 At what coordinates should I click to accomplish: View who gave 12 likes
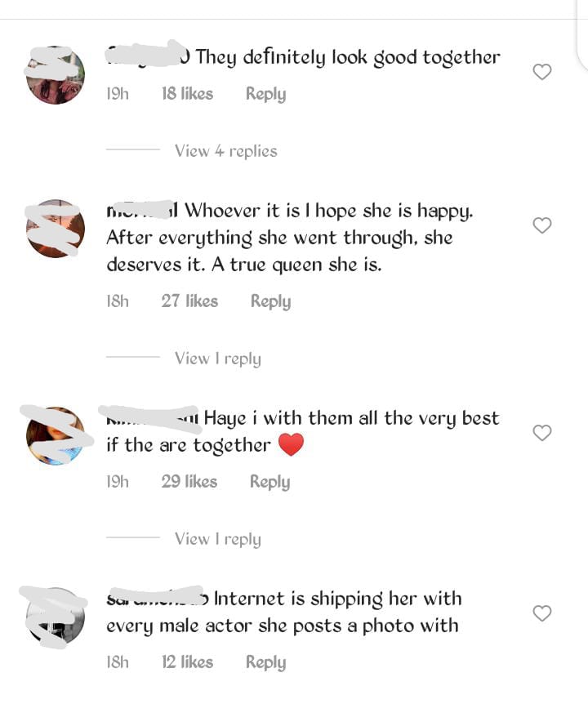187,662
